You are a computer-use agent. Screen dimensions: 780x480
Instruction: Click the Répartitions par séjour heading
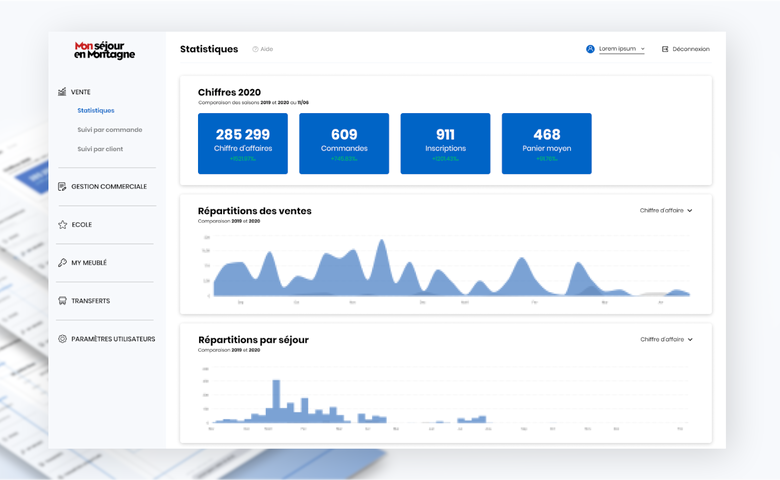click(253, 340)
